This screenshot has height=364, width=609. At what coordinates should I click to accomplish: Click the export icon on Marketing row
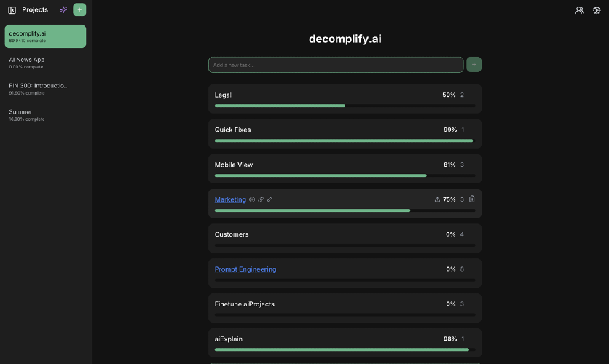(x=437, y=199)
